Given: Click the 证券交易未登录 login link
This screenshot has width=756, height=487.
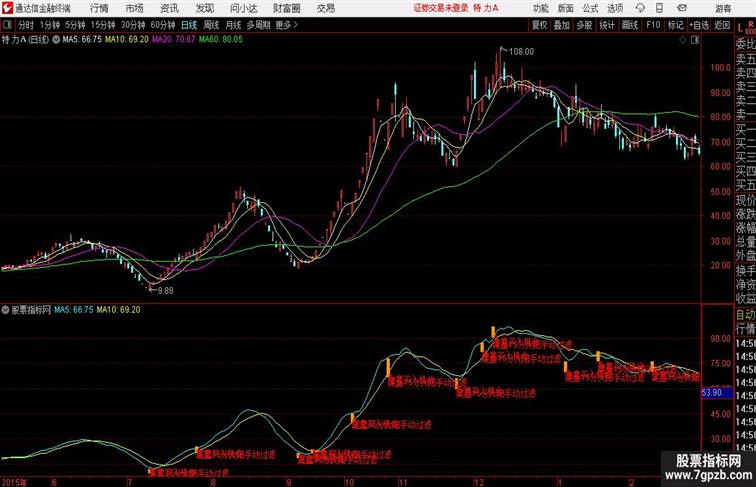Looking at the screenshot, I should (x=441, y=8).
